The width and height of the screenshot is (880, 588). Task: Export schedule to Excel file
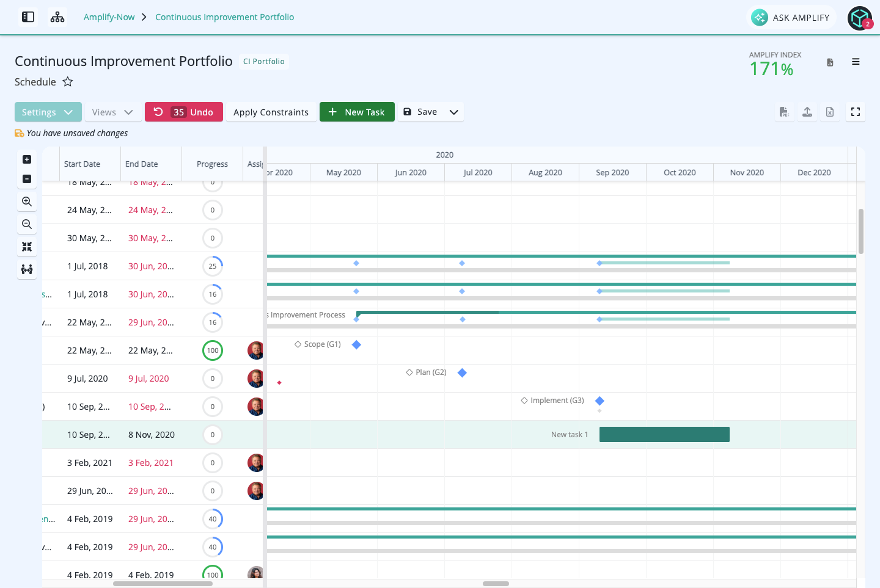830,112
